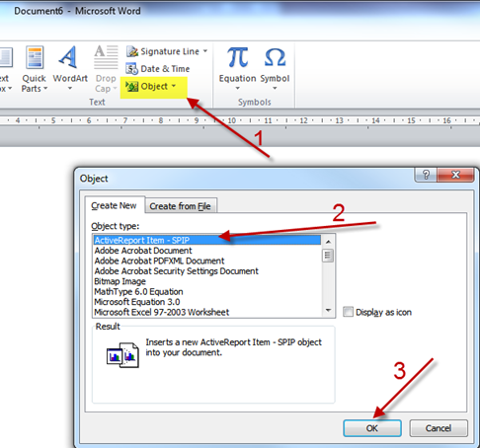Click the Object icon in Text group
This screenshot has height=448, width=480.
click(x=131, y=87)
